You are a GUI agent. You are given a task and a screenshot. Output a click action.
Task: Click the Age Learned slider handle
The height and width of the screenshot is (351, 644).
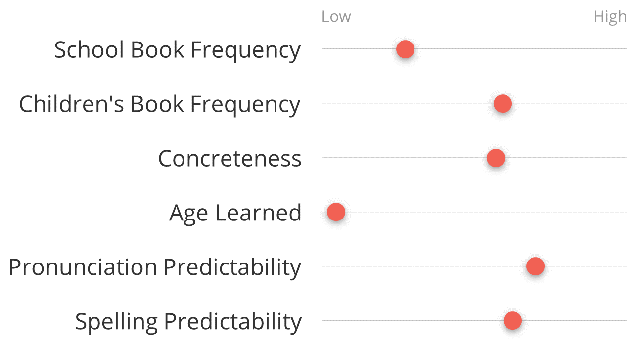336,212
